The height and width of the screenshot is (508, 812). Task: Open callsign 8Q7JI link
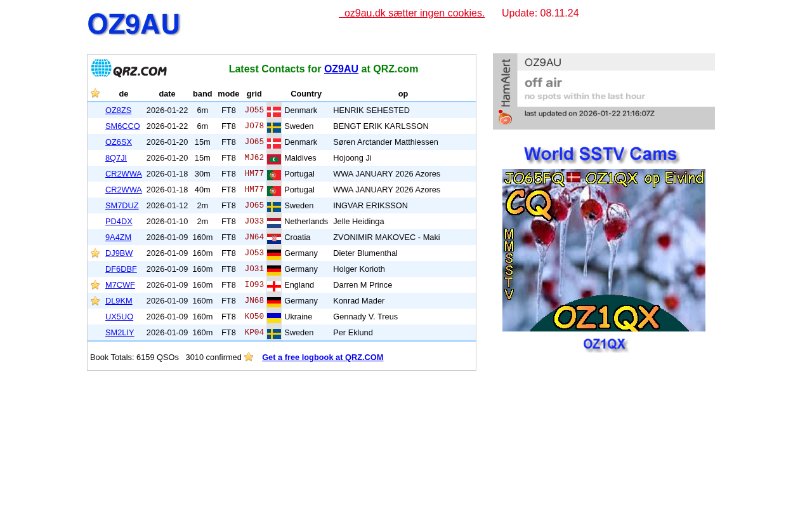pyautogui.click(x=116, y=158)
